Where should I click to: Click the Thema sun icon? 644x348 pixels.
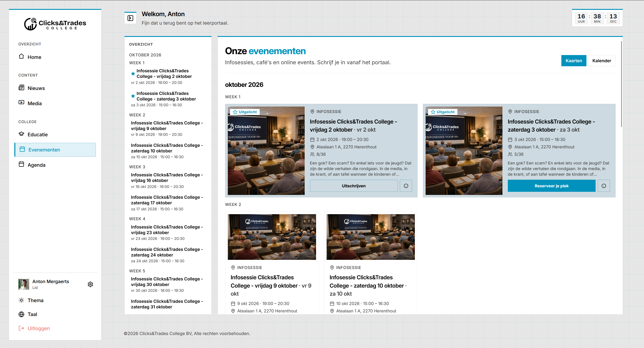22,300
